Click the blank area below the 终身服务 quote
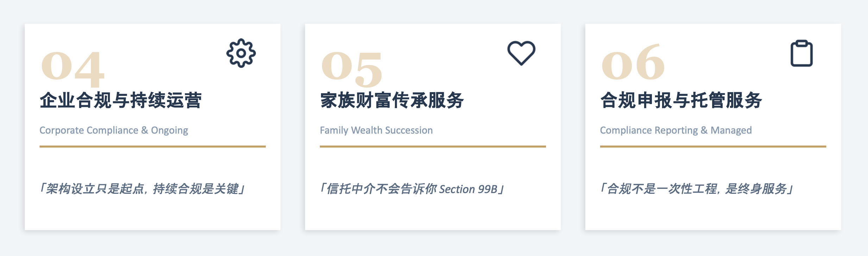Screen dimensions: 868x256 (x=713, y=215)
